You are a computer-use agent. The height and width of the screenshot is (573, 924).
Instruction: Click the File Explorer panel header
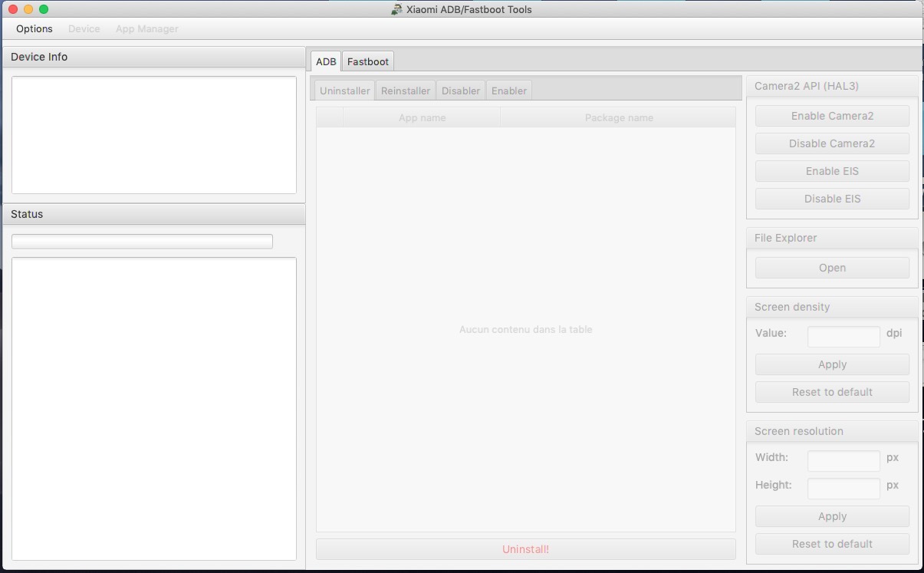832,238
